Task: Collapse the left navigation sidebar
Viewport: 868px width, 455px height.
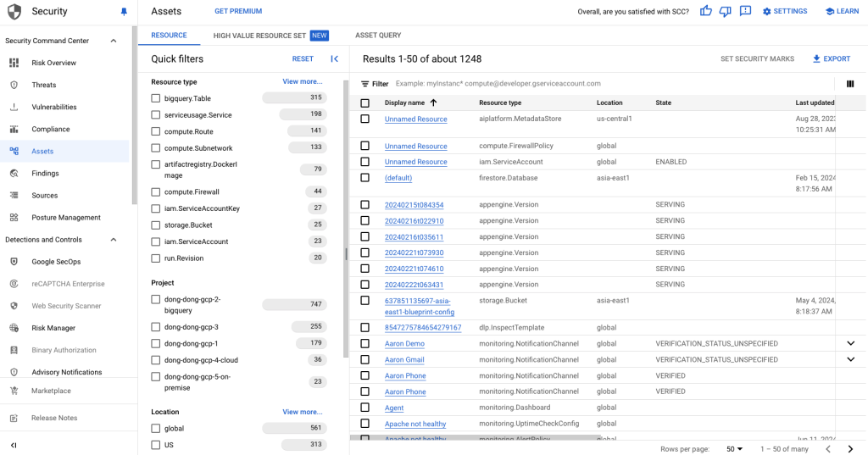Action: 14,445
